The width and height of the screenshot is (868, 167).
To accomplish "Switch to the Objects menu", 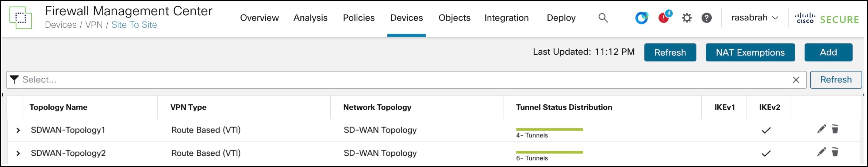I will coord(454,18).
